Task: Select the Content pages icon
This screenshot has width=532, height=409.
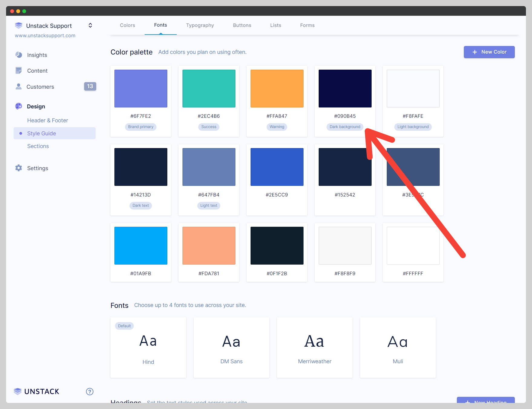Action: click(x=18, y=70)
